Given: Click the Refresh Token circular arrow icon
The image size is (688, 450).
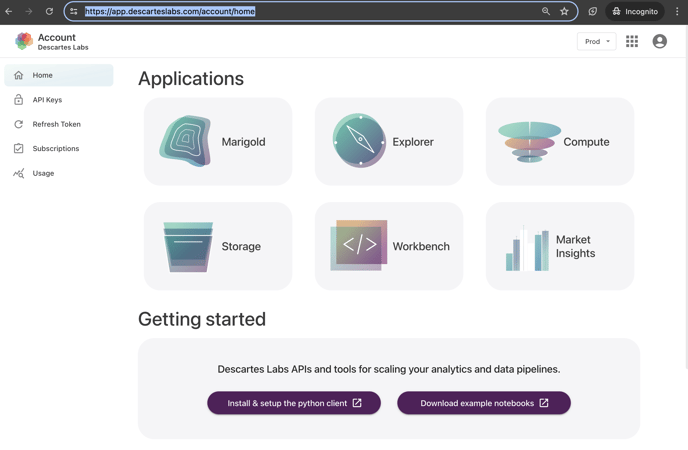Looking at the screenshot, I should pyautogui.click(x=18, y=124).
